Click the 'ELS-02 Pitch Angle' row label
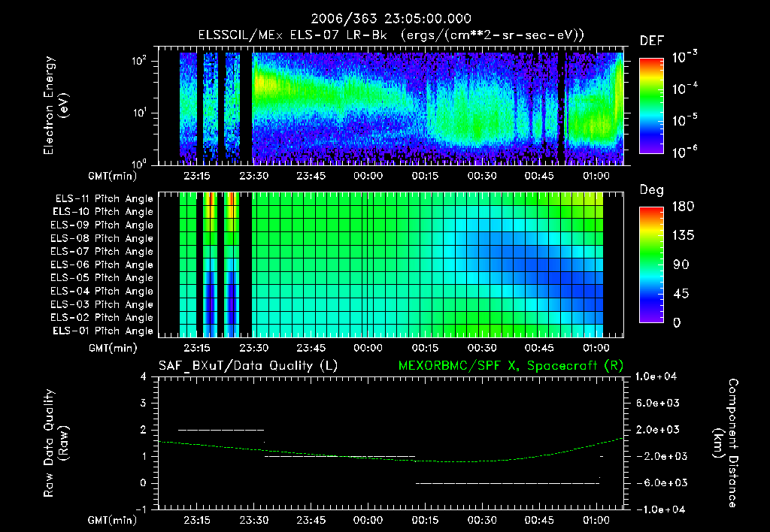Image resolution: width=770 pixels, height=532 pixels. point(102,318)
